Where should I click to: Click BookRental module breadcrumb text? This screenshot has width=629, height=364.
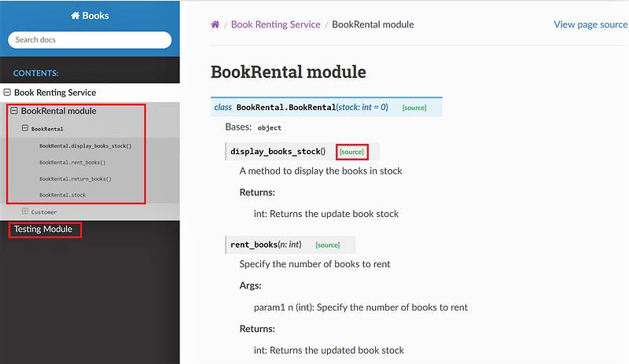(373, 24)
